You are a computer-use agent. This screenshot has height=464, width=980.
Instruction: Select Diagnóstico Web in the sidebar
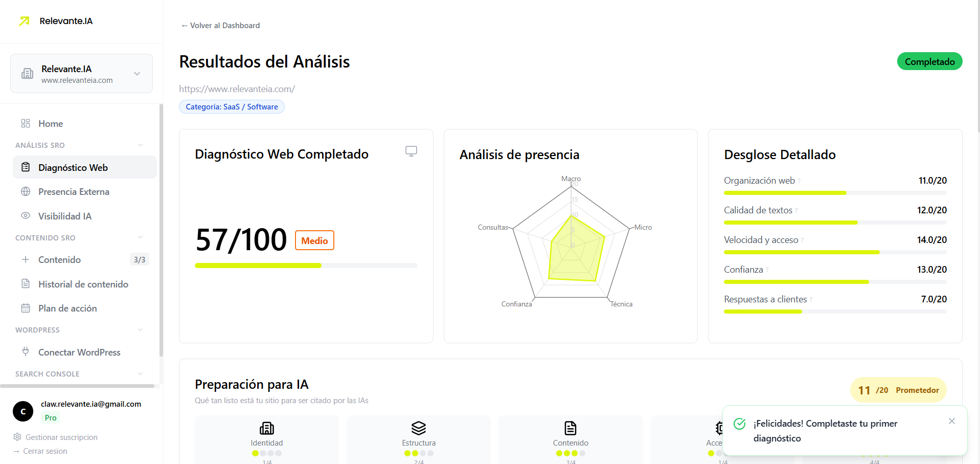[x=73, y=167]
